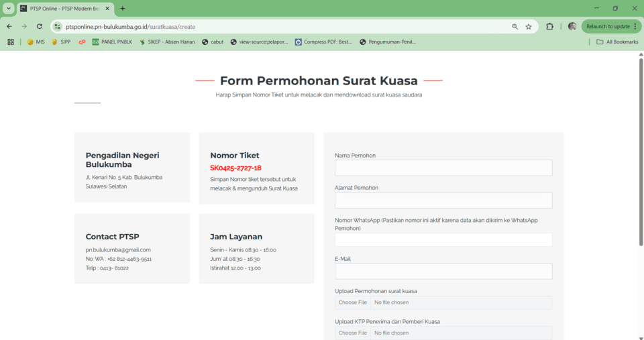This screenshot has width=644, height=340.
Task: Focus the E-Mail text field
Action: tap(443, 271)
